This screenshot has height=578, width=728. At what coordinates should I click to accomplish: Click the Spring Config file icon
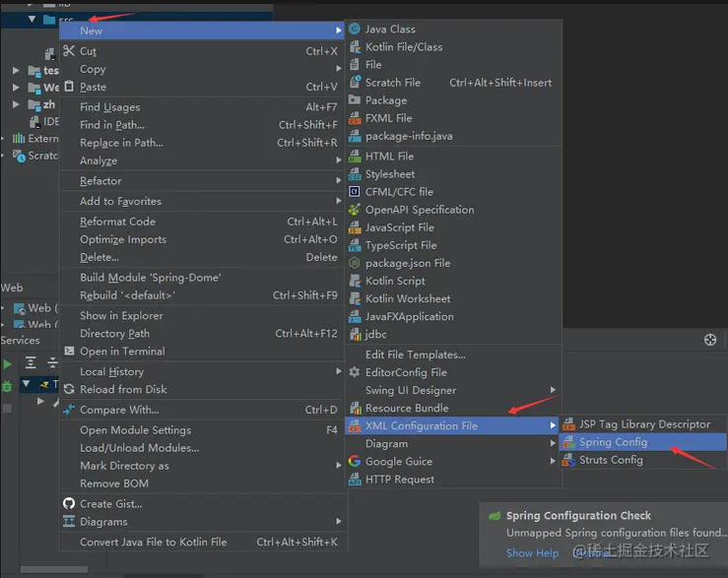click(568, 442)
